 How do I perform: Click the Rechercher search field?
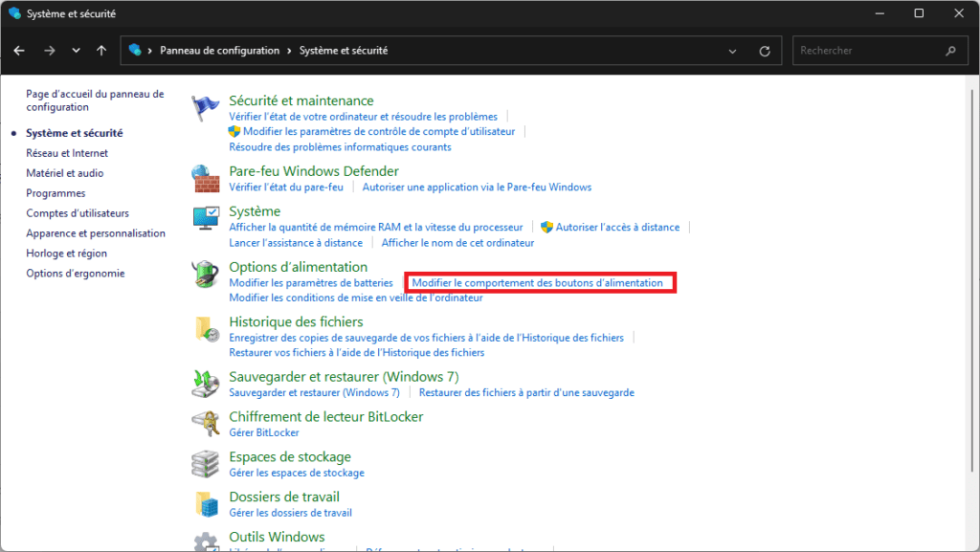[866, 51]
